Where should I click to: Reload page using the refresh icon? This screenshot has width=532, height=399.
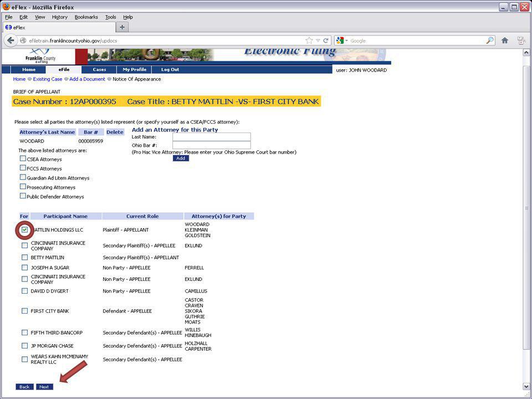pyautogui.click(x=326, y=40)
